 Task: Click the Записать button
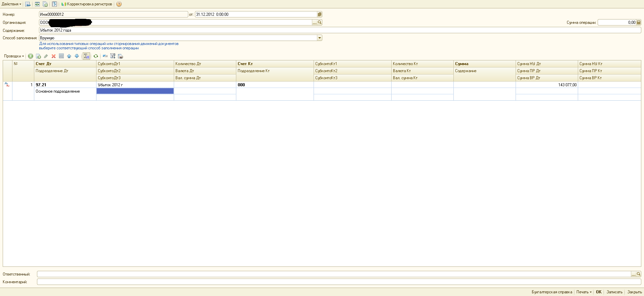(614, 292)
